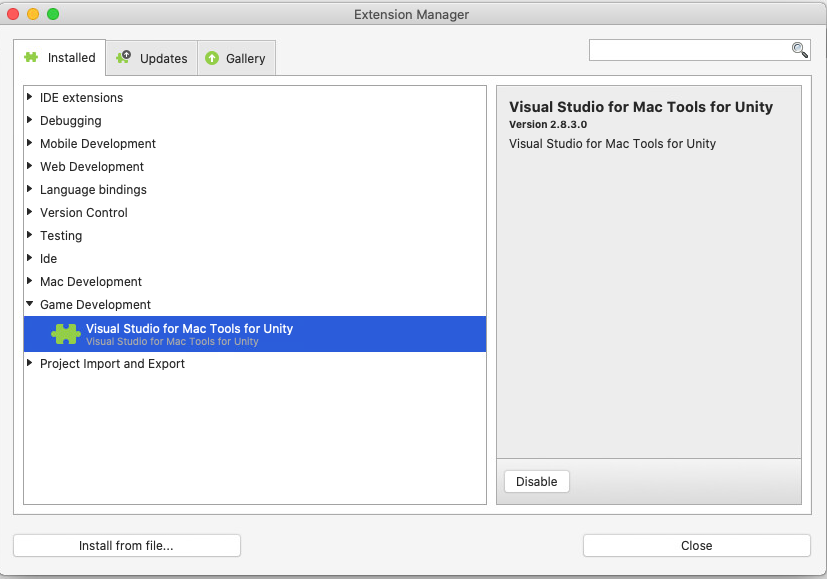Close the Extension Manager window
This screenshot has width=827, height=579.
[x=696, y=545]
